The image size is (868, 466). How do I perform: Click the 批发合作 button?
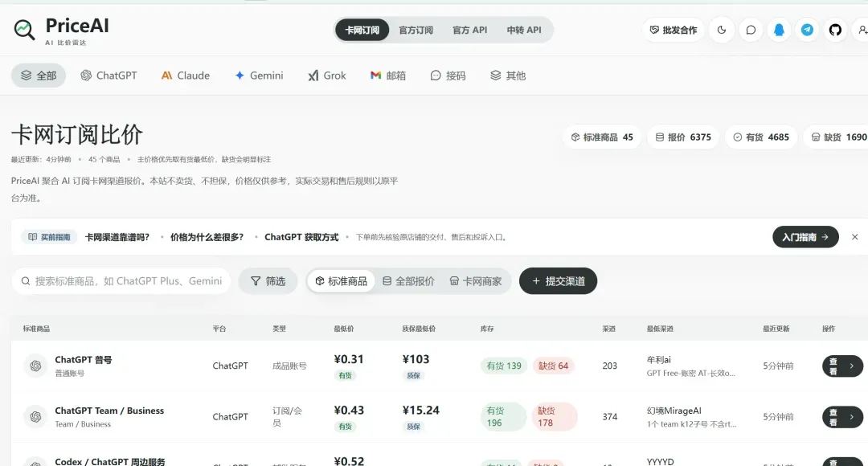click(674, 30)
